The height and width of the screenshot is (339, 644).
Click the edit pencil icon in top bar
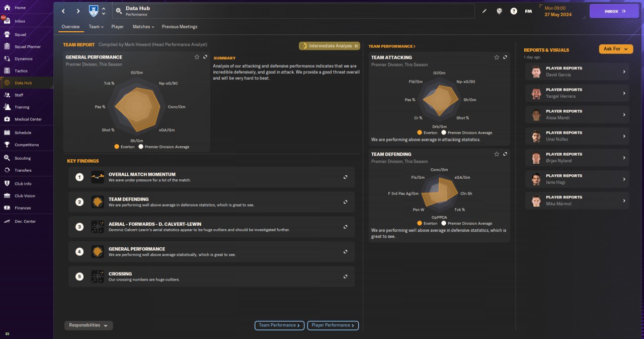point(485,11)
